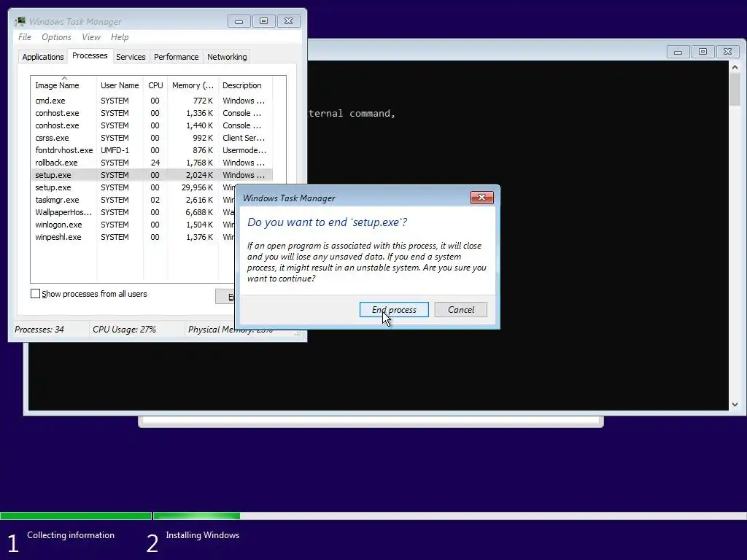Open the View menu
The height and width of the screenshot is (560, 747).
coord(91,37)
